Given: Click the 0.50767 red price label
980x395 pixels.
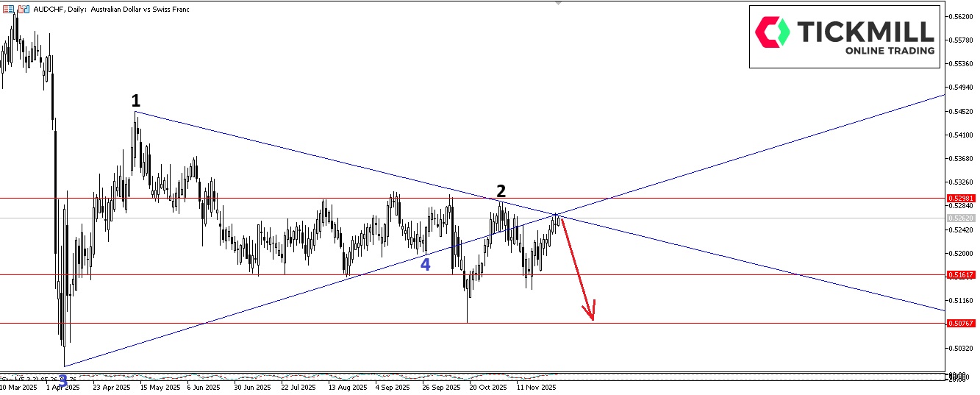Looking at the screenshot, I should (961, 323).
